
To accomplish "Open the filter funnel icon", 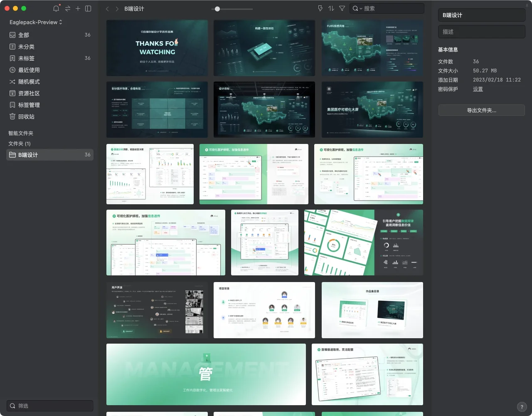I will (x=342, y=8).
